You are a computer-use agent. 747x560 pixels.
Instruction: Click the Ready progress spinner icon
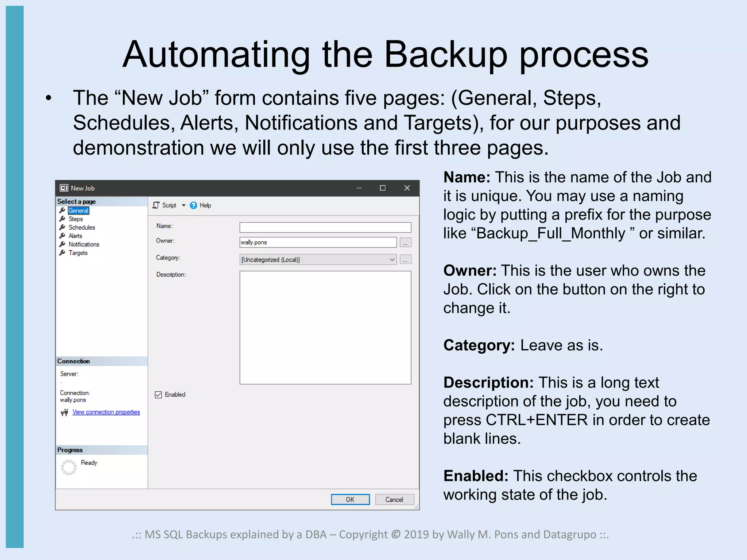[69, 467]
